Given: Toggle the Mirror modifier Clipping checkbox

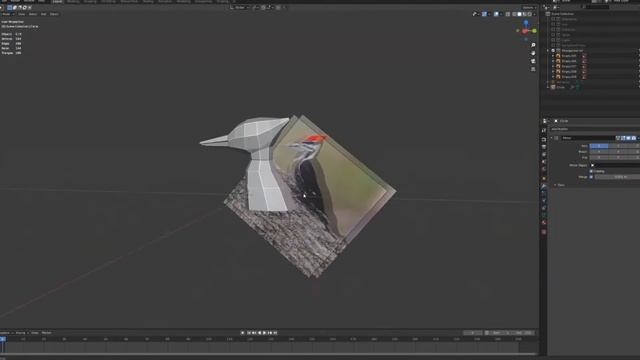Looking at the screenshot, I should pyautogui.click(x=591, y=171).
